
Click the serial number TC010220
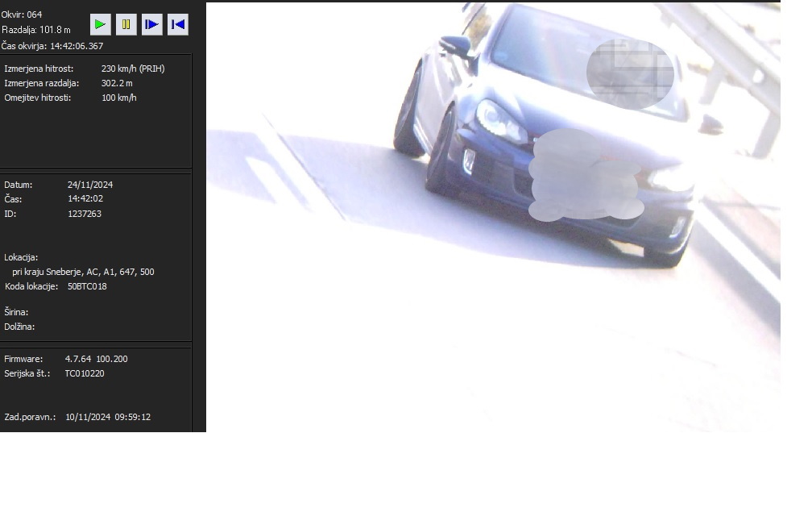coord(85,373)
